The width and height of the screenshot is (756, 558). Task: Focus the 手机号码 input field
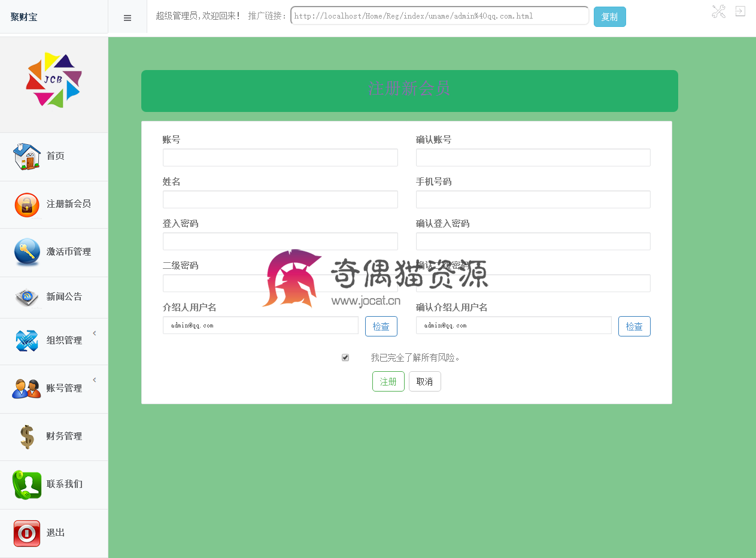pos(533,199)
